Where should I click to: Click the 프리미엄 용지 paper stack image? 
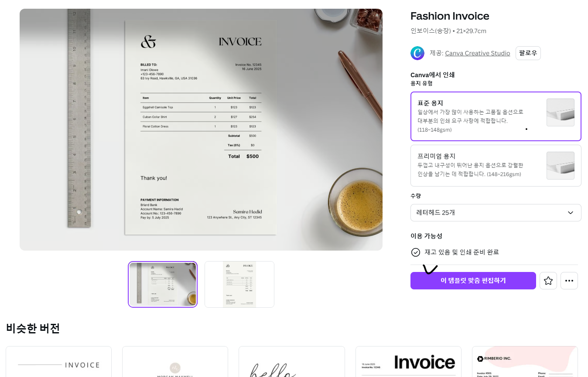pyautogui.click(x=561, y=166)
